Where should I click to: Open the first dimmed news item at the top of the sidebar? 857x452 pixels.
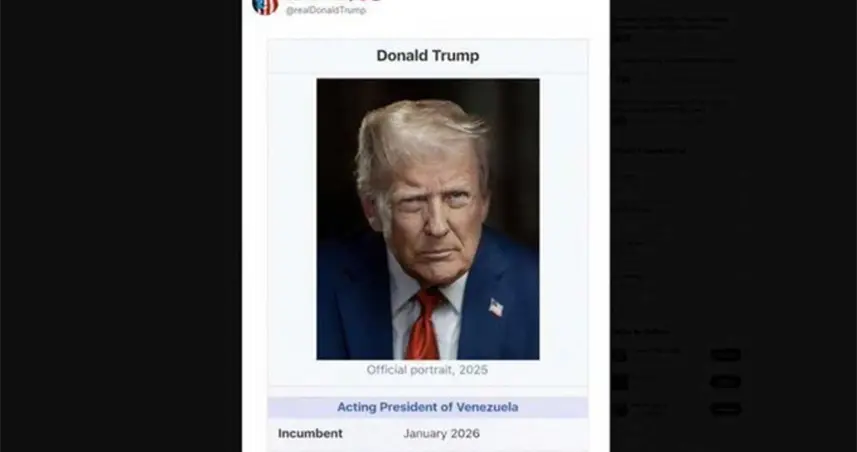point(670,28)
